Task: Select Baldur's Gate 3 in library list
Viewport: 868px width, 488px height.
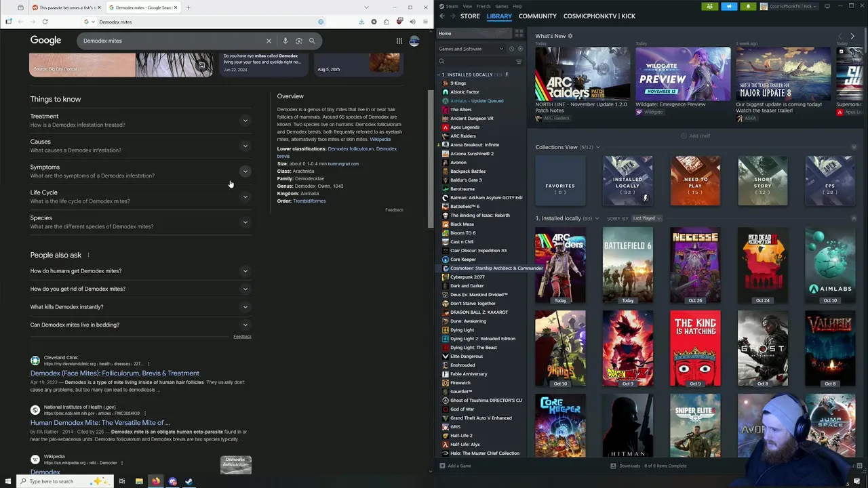Action: pyautogui.click(x=466, y=180)
